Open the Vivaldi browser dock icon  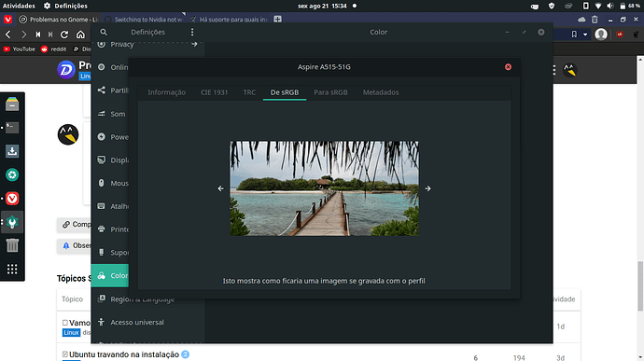pyautogui.click(x=12, y=199)
